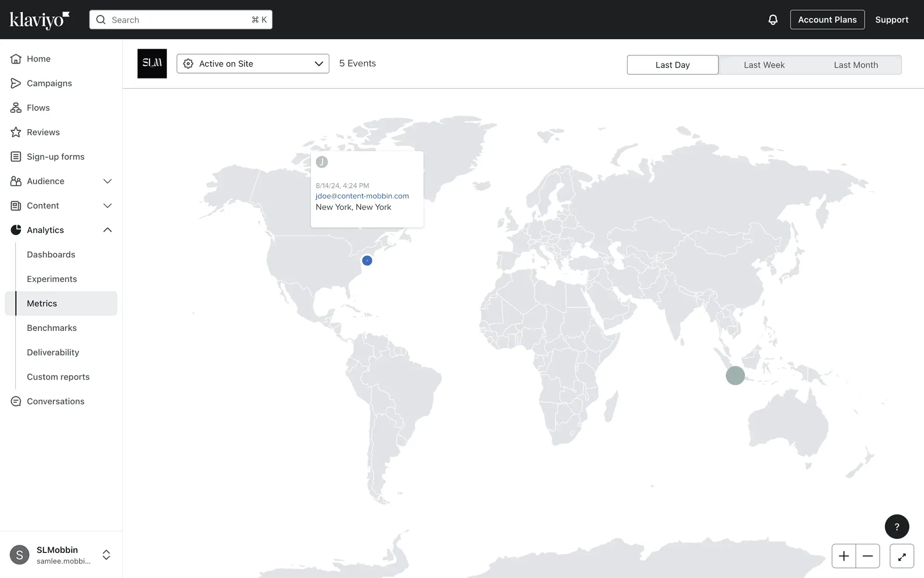924x578 pixels.
Task: Click the map zoom in plus button
Action: click(x=844, y=556)
